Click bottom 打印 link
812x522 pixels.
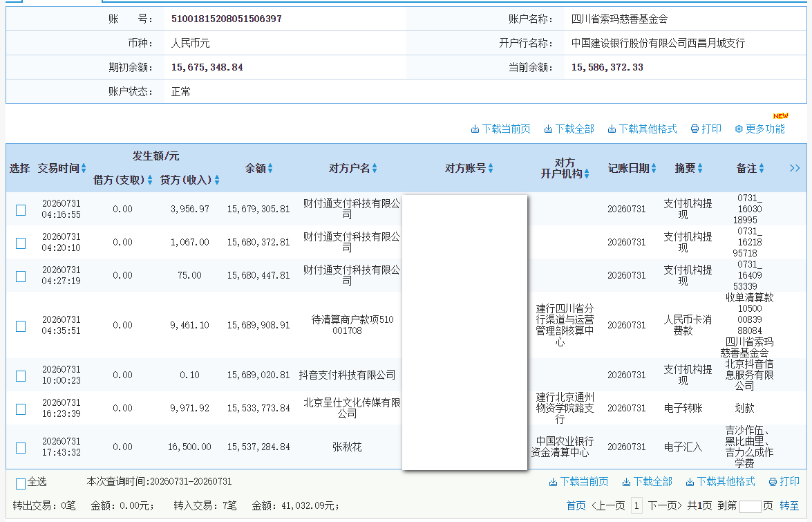(x=784, y=482)
